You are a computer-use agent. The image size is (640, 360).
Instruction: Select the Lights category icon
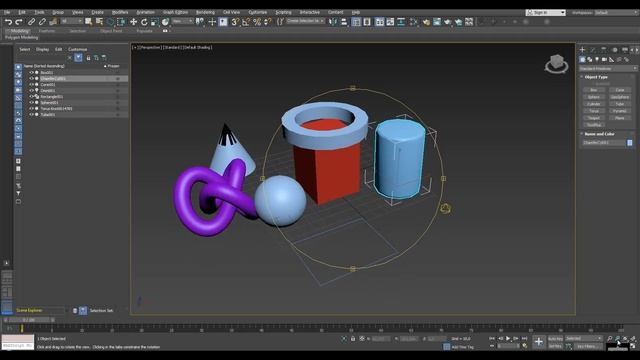click(x=597, y=60)
